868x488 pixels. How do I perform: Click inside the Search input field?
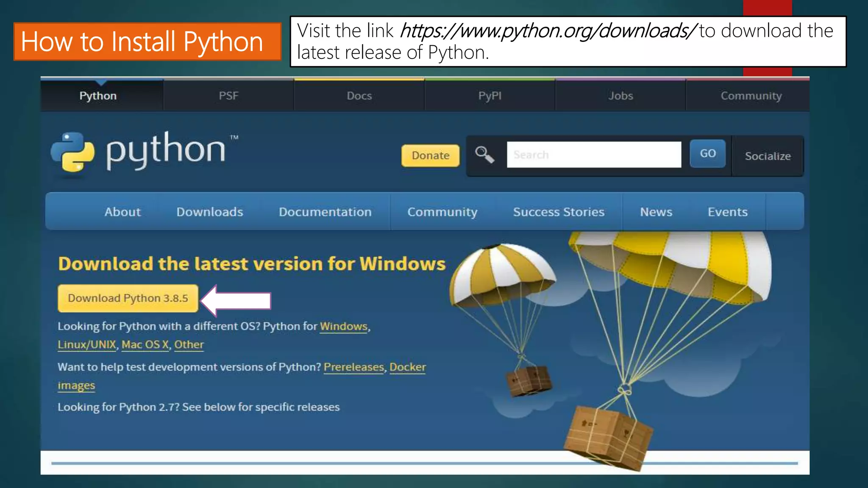(x=593, y=155)
